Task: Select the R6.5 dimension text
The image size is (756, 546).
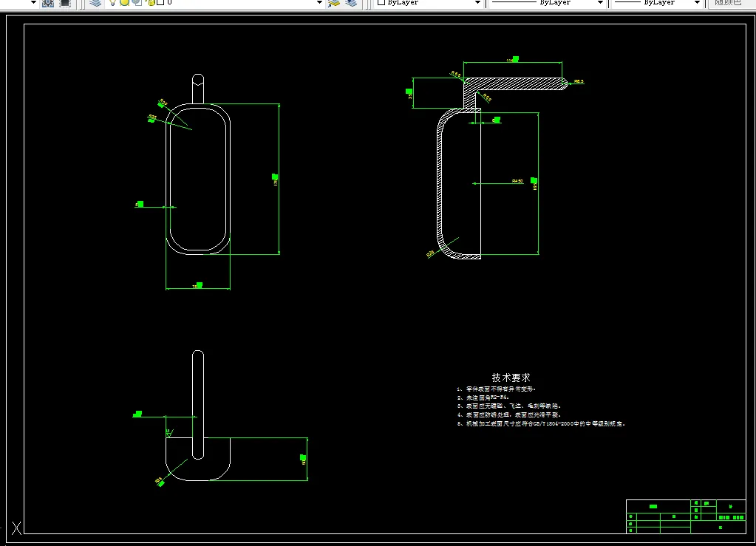Action: [579, 81]
